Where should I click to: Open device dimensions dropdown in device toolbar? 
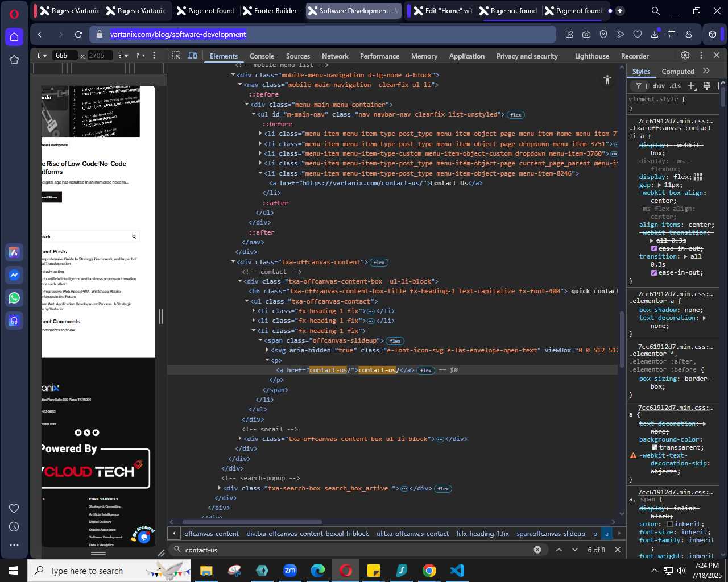point(42,55)
